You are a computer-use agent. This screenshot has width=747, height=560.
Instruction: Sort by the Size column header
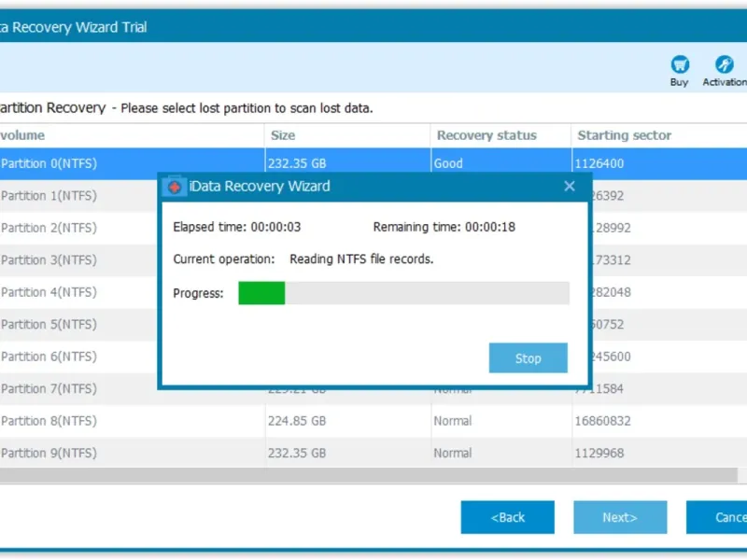[347, 135]
